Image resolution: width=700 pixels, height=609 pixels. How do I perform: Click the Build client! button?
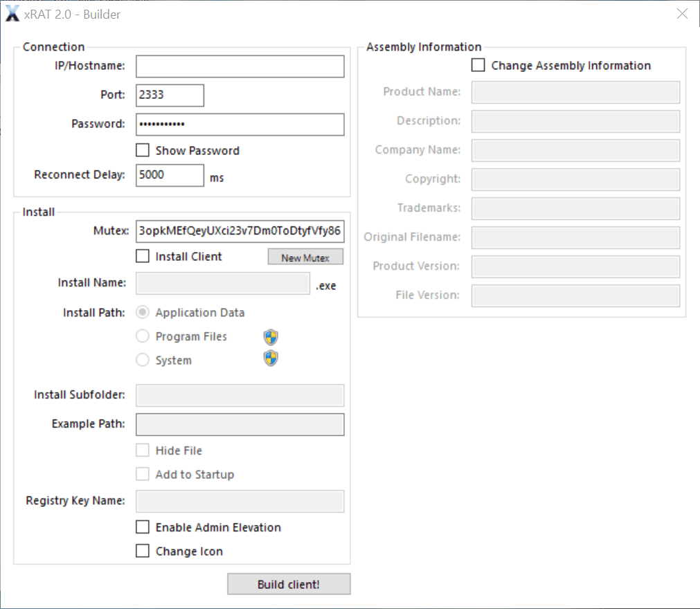coord(289,584)
